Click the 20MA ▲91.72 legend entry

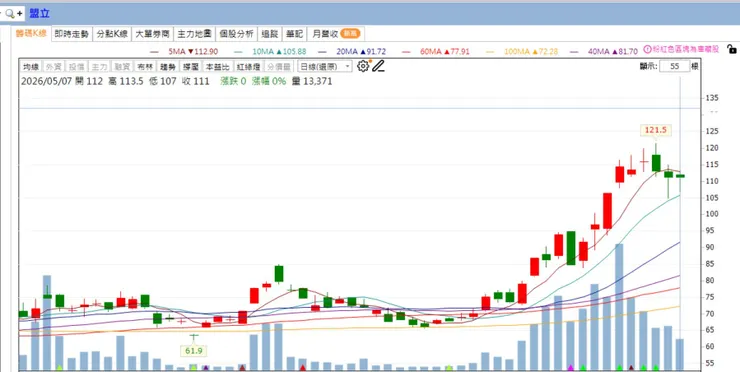coord(352,51)
